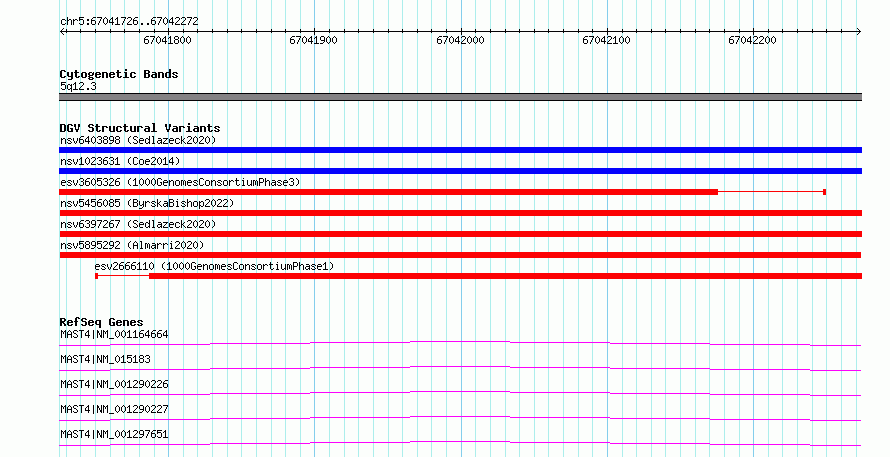Click the red bar for nsv5456085

460,213
